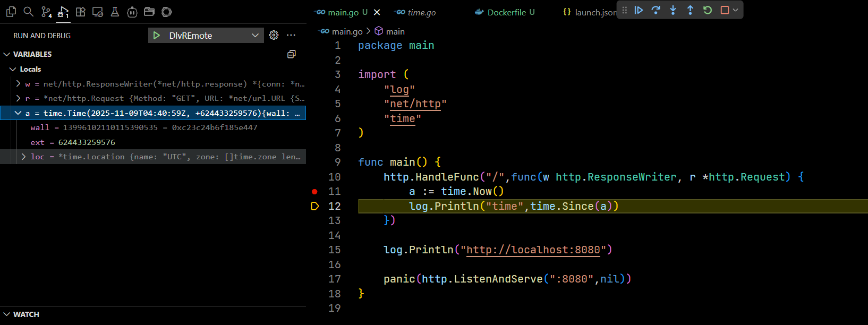Image resolution: width=868 pixels, height=325 pixels.
Task: Collapse all variables with the collapse icon
Action: pos(291,54)
